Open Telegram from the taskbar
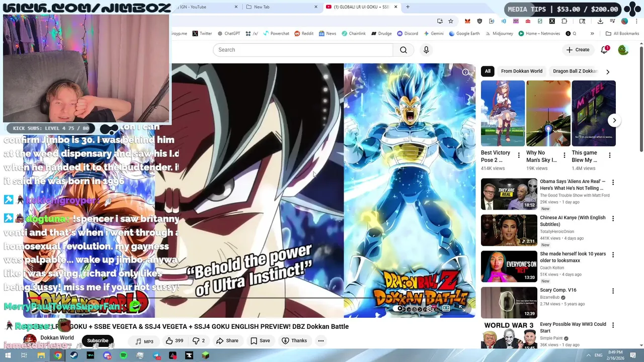Image resolution: width=644 pixels, height=362 pixels. point(156,355)
